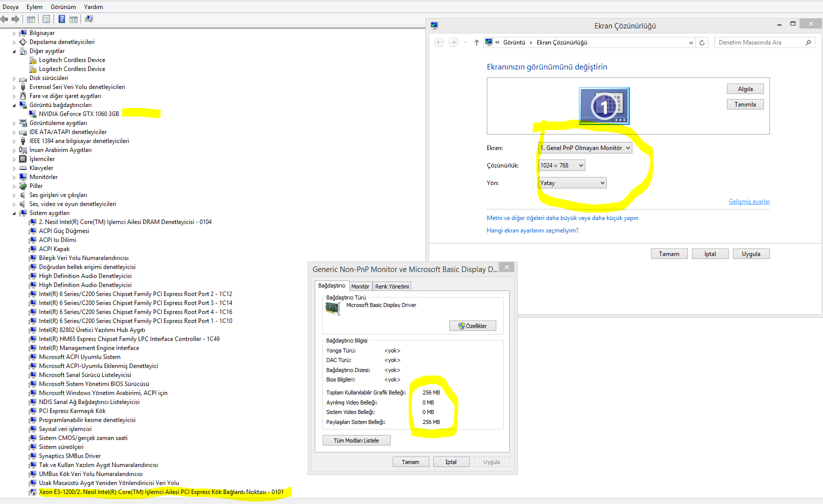Click the Ses girişleri ve çıkışları speaker icon
823x504 pixels.
tap(23, 195)
